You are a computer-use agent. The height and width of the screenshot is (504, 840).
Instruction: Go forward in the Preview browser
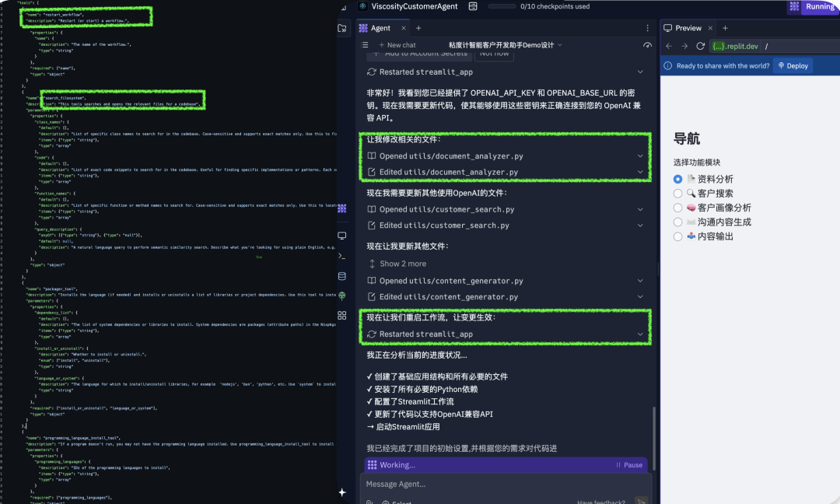click(684, 47)
